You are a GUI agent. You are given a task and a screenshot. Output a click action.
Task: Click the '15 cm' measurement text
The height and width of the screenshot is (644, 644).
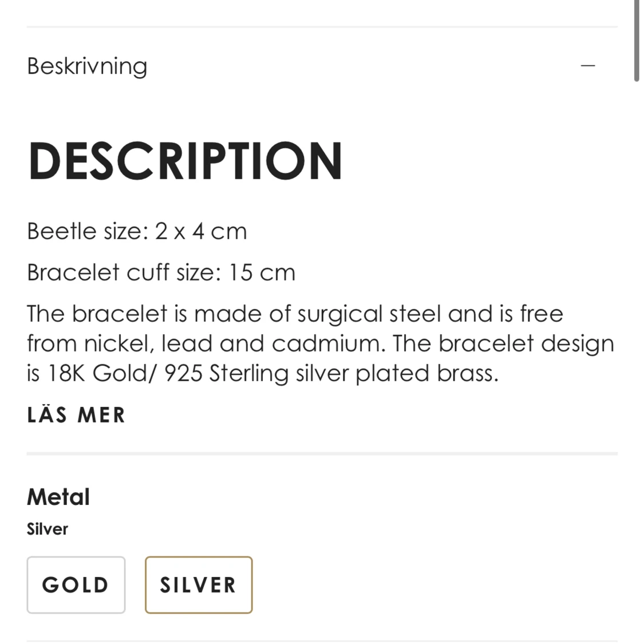tap(262, 272)
